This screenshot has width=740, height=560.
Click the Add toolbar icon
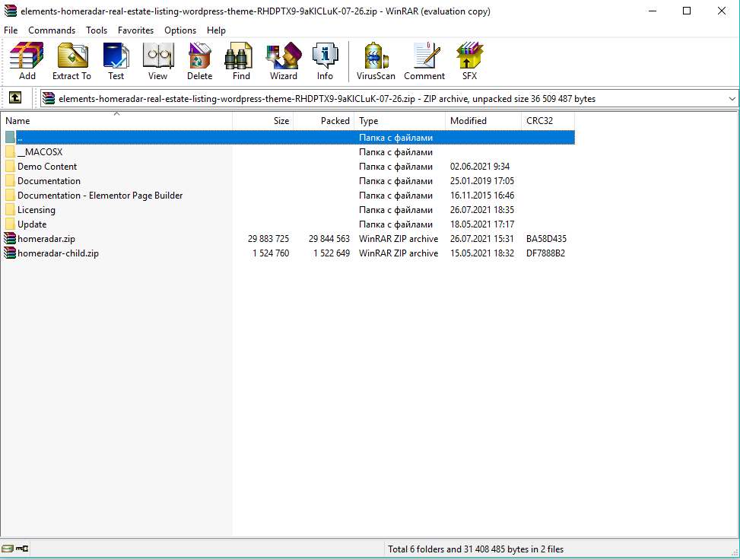point(27,61)
